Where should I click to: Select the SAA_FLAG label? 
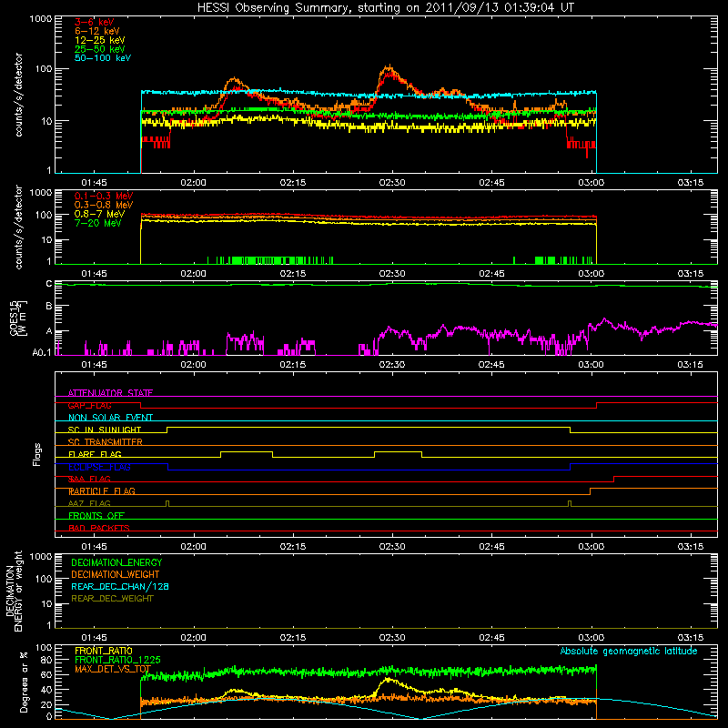click(x=89, y=479)
